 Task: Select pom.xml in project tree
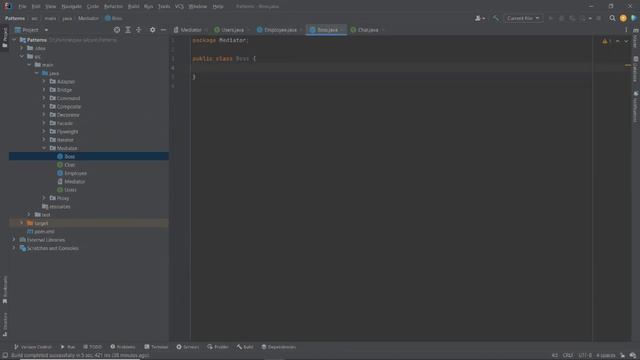coord(44,231)
